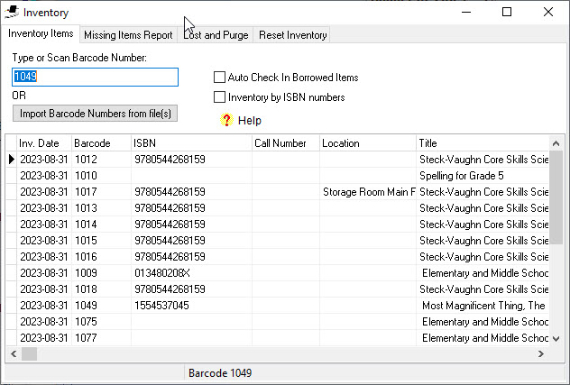Open the Help link
570x385 pixels.
pos(250,120)
